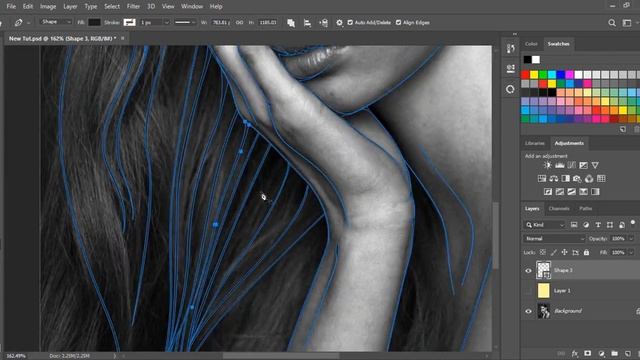Open path operations icon in options bar
Screen dimensions: 640x360
tap(291, 23)
